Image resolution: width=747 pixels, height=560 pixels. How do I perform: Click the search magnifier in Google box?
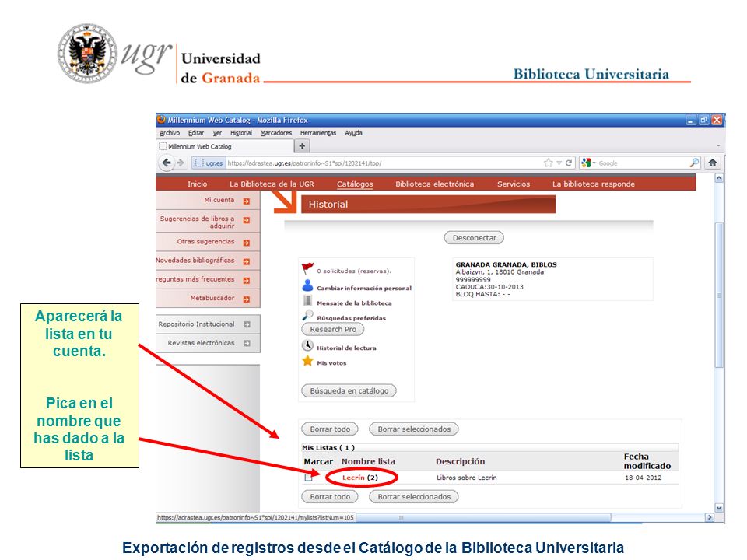pyautogui.click(x=694, y=163)
